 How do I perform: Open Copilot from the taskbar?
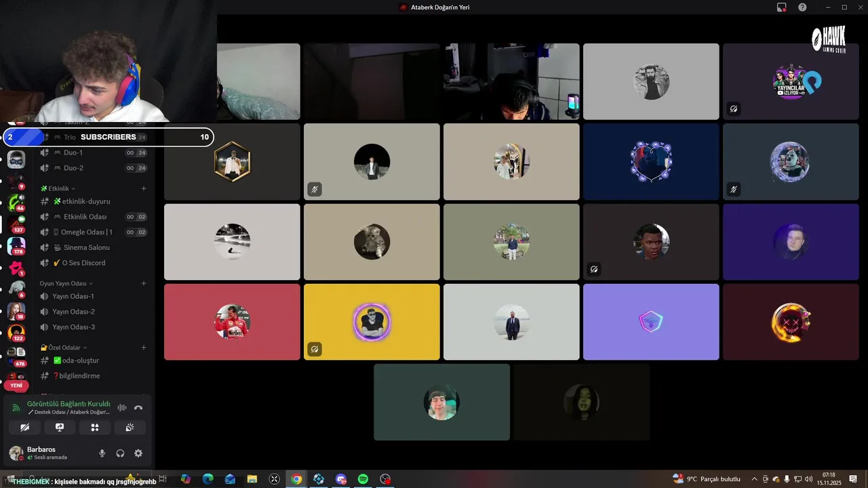(186, 479)
